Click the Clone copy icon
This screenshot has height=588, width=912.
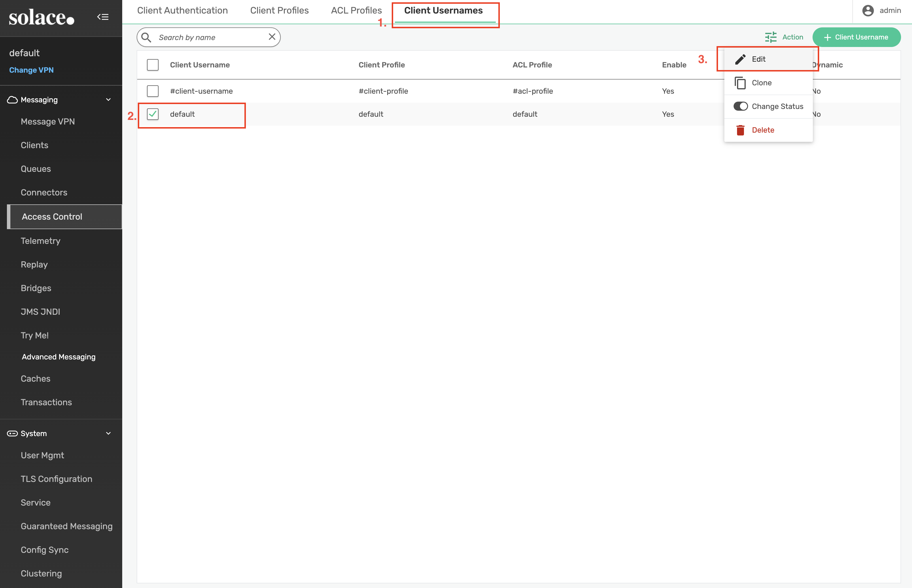click(x=740, y=83)
